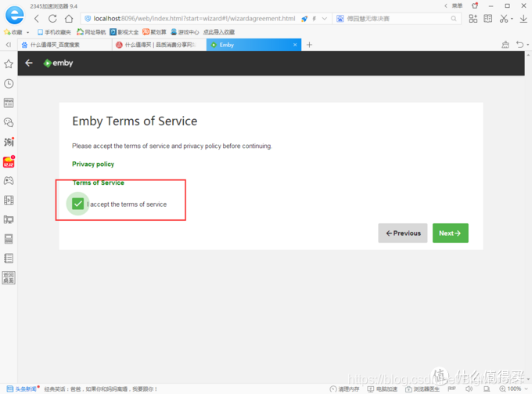
Task: Open red 12.12 shopping sidebar icon
Action: point(9,161)
